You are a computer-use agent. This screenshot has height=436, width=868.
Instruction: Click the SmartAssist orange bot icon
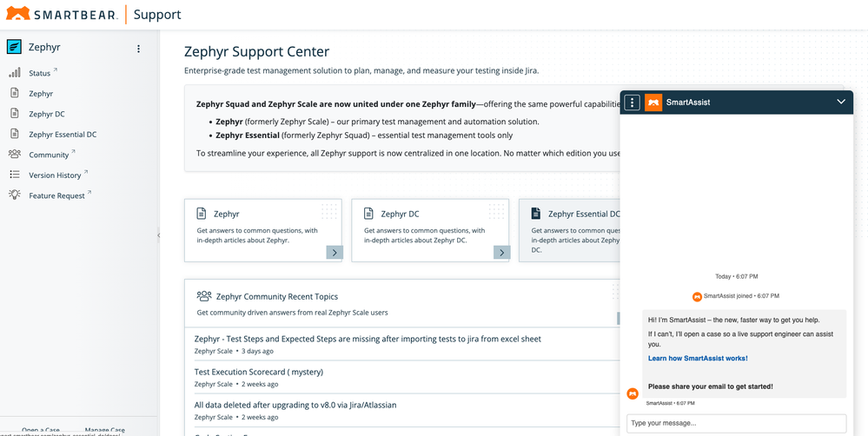tap(653, 102)
